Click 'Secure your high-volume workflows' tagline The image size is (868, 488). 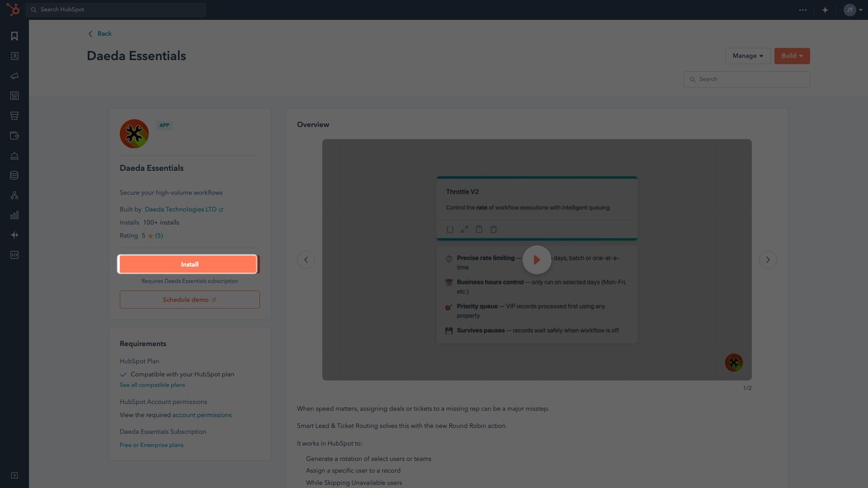[x=171, y=193]
